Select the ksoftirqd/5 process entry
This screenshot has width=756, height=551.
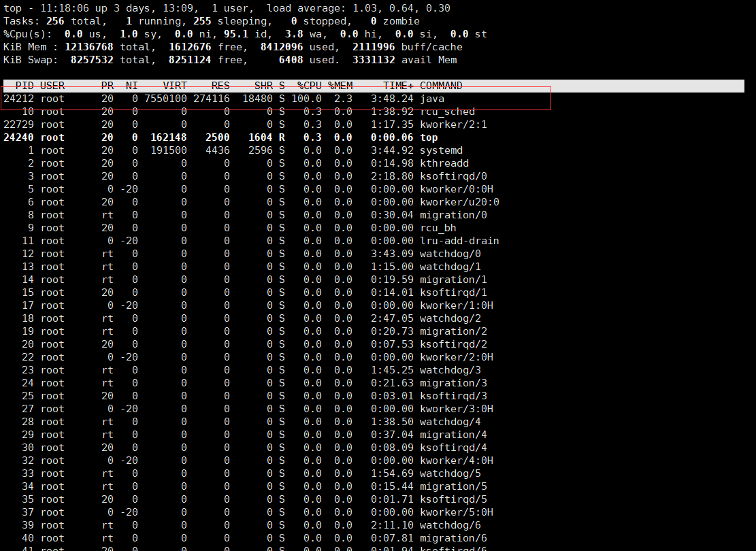point(453,499)
